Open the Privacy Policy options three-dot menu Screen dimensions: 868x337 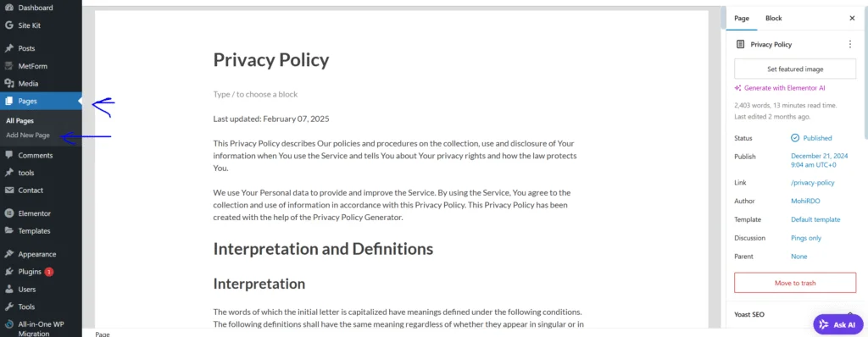[850, 44]
